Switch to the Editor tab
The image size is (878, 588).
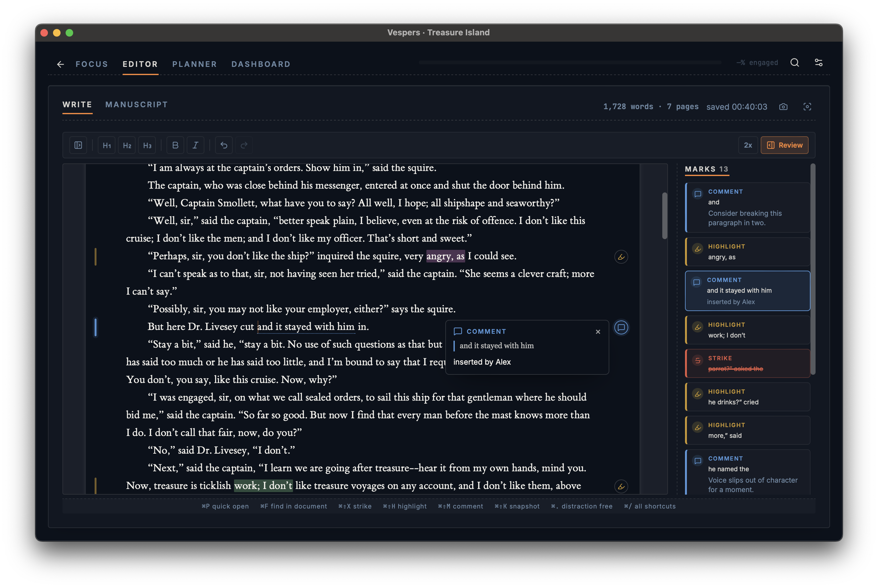[x=140, y=64]
